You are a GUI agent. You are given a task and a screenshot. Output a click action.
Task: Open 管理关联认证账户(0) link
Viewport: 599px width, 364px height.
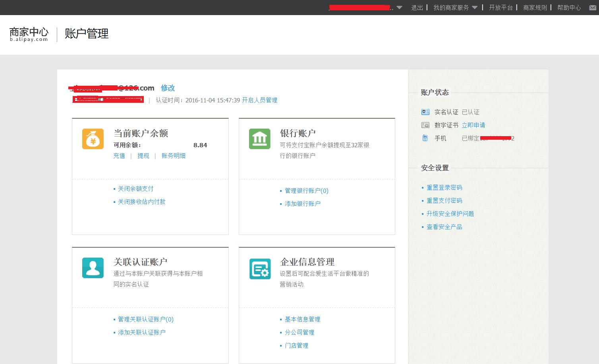(x=146, y=319)
